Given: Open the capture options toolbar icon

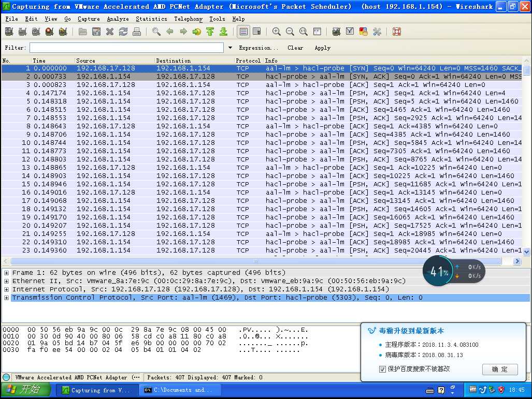Looking at the screenshot, I should [x=22, y=32].
